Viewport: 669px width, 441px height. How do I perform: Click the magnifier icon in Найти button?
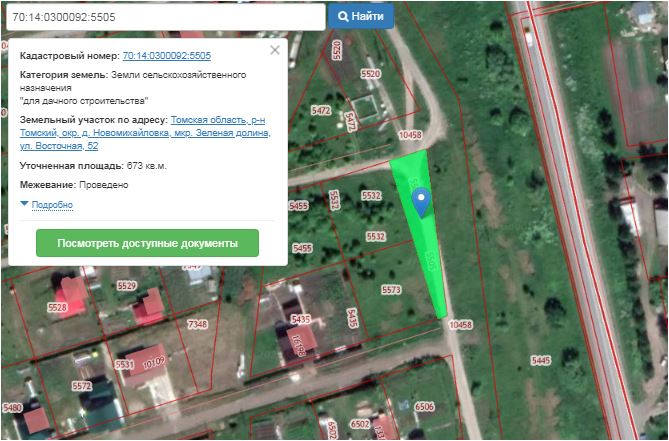pyautogui.click(x=343, y=17)
